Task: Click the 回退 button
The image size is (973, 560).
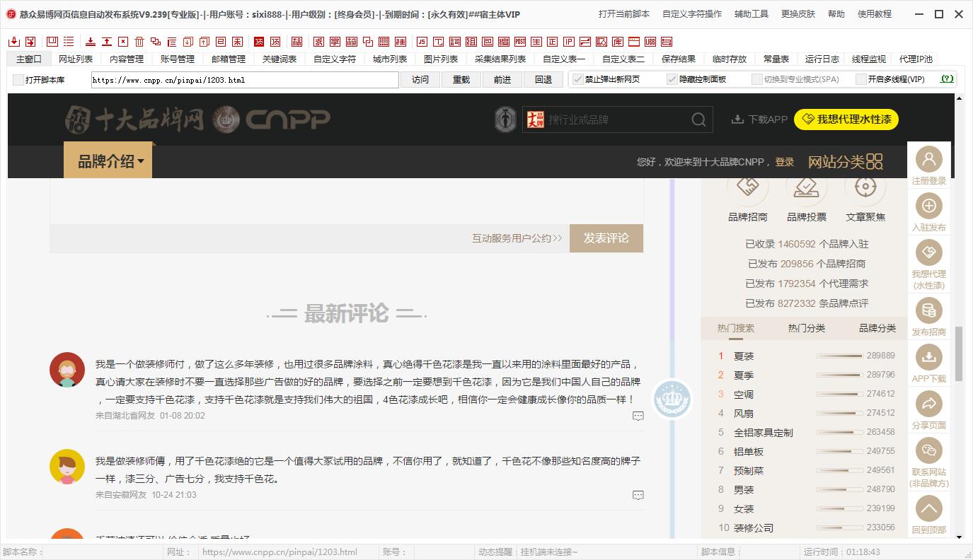Action: [543, 80]
